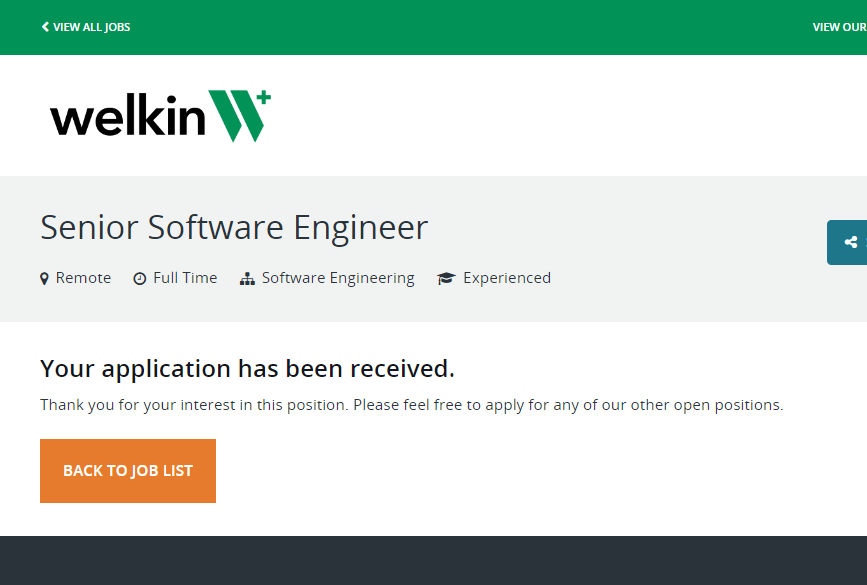This screenshot has height=585, width=867.
Task: Click the org chart department icon
Action: tap(247, 279)
